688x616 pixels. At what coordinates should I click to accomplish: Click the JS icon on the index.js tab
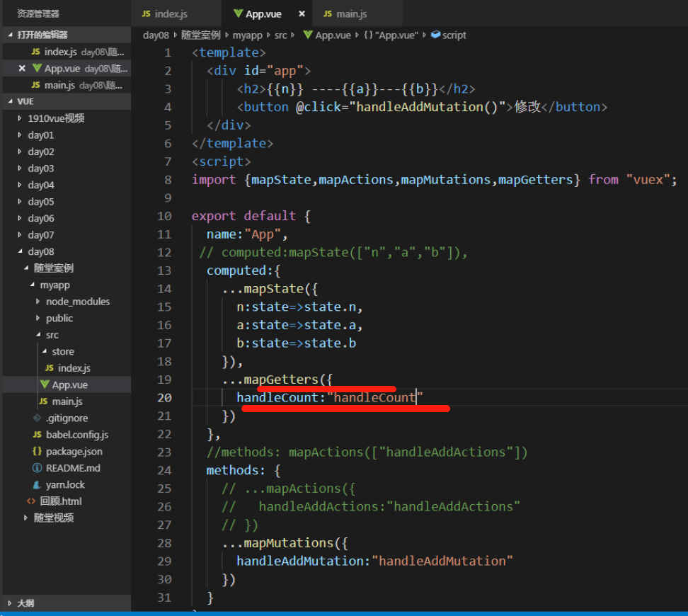[x=146, y=14]
